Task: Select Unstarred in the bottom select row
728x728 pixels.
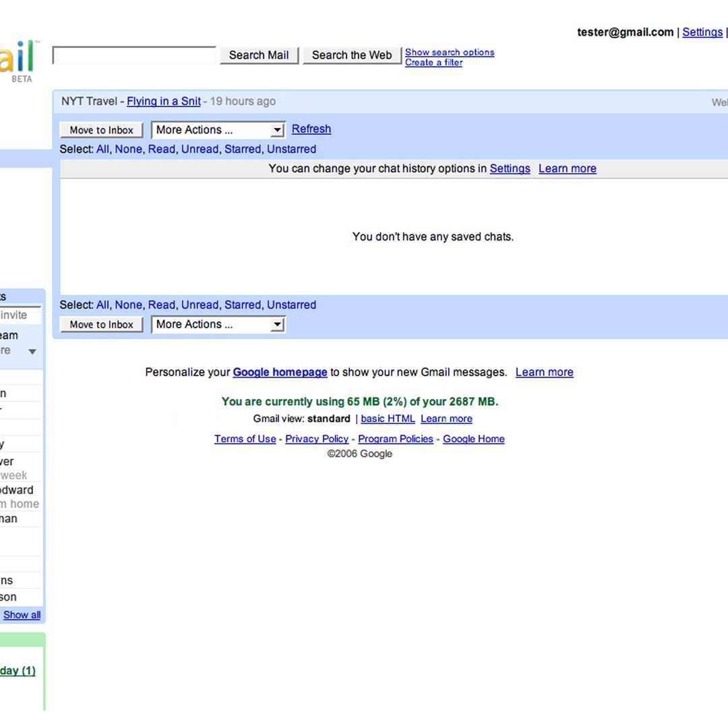Action: point(291,305)
